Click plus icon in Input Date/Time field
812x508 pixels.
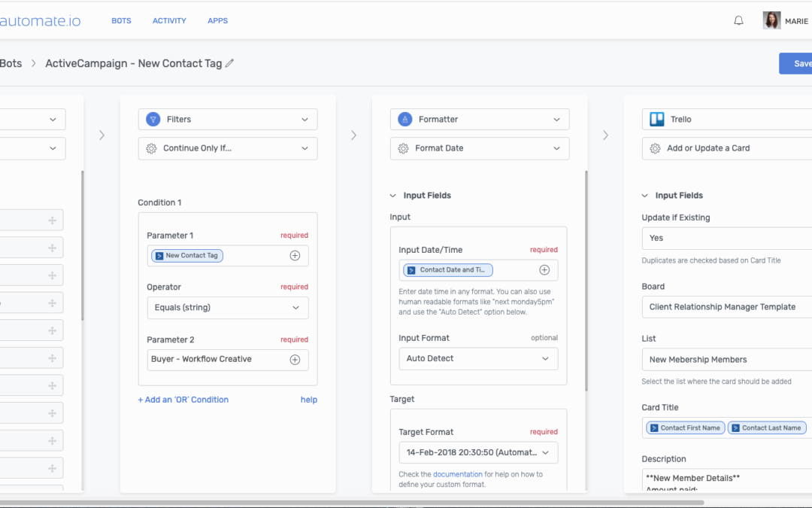point(544,270)
